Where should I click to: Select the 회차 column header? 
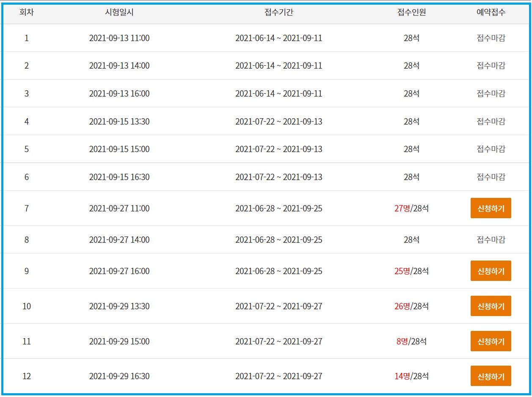click(x=27, y=12)
